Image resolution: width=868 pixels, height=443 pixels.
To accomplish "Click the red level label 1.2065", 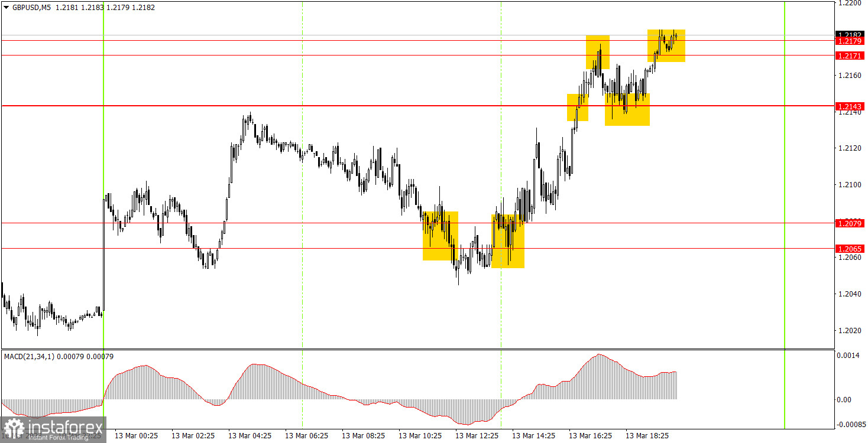I will [850, 249].
